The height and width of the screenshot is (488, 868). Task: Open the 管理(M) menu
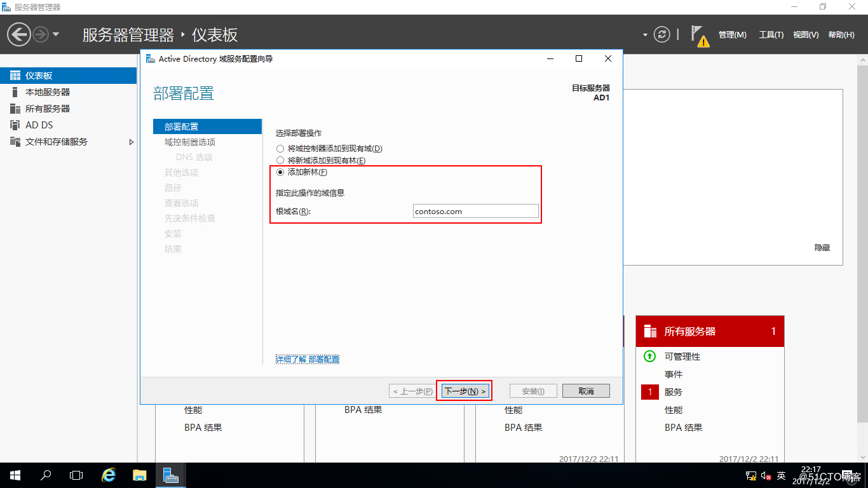tap(733, 35)
